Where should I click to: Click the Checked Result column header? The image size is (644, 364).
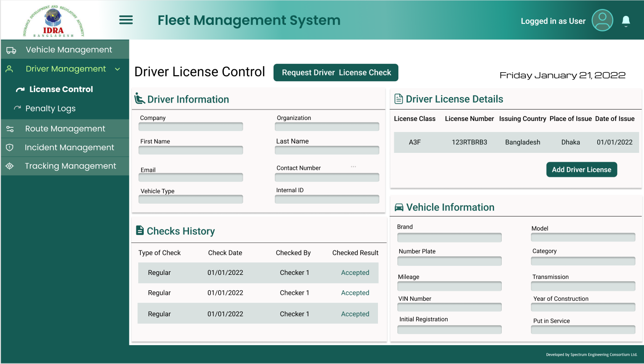(356, 253)
